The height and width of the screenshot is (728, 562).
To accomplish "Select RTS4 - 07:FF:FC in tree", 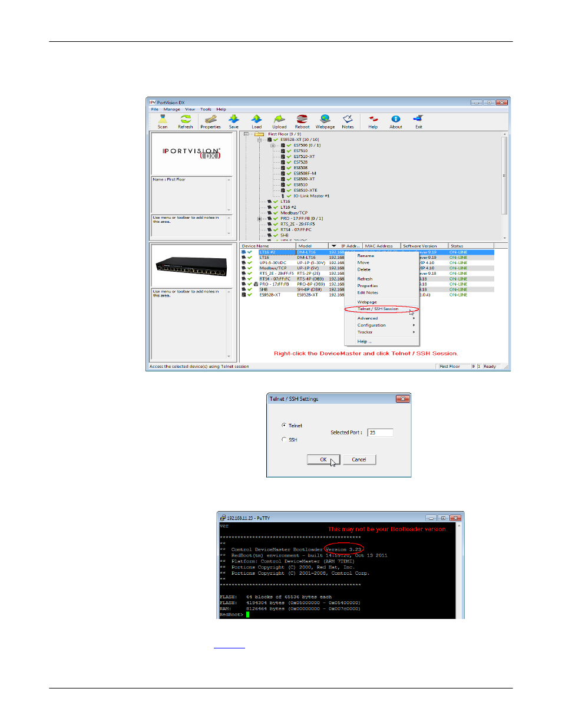I will (296, 230).
